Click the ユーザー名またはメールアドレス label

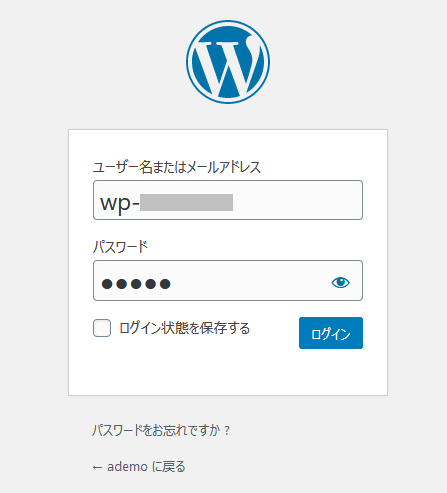pyautogui.click(x=177, y=167)
